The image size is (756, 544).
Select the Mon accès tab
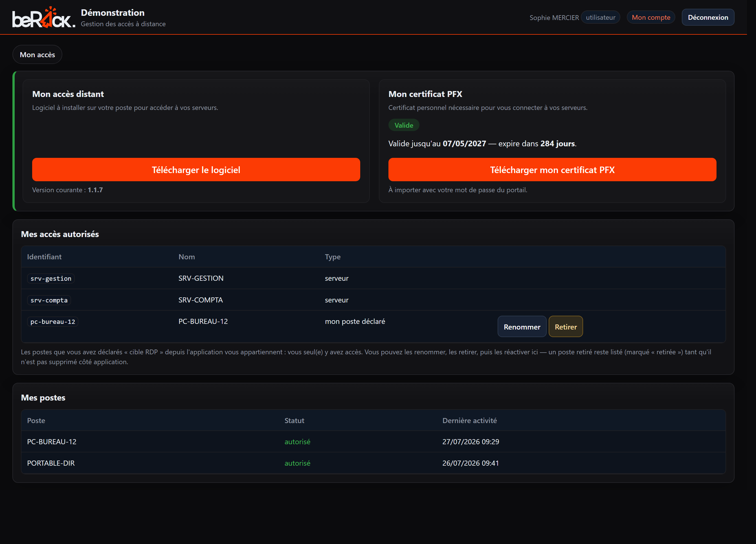point(37,55)
